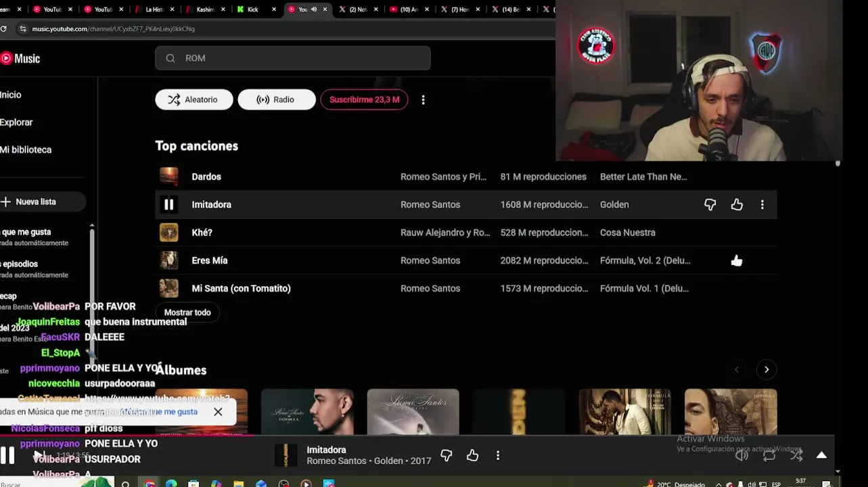
Task: Play Mi Santa (con Tomatito)
Action: pos(241,288)
